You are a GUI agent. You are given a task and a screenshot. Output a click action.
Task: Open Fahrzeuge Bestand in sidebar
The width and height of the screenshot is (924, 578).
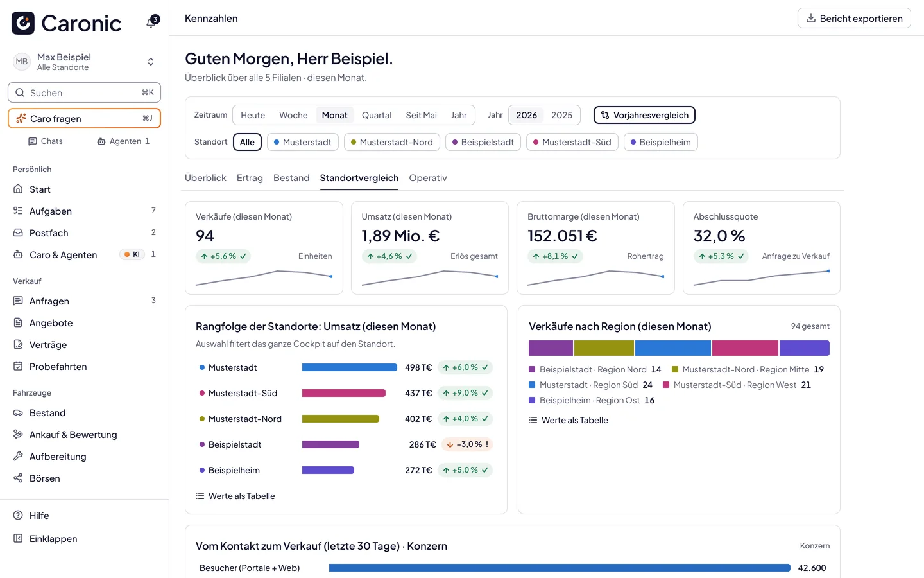[x=84, y=413]
